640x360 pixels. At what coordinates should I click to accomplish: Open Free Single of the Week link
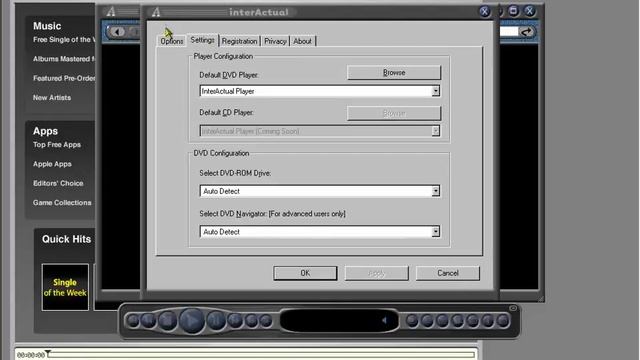(64, 40)
